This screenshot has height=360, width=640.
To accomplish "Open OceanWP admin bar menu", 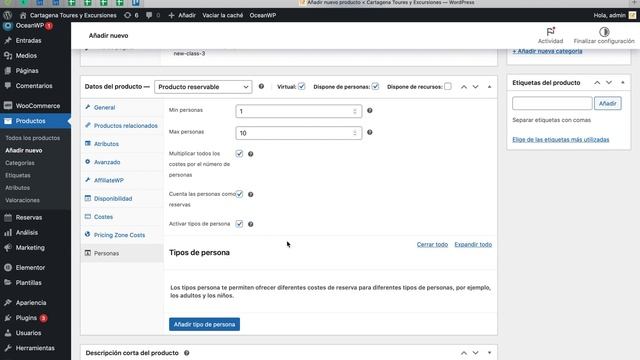I will (x=262, y=15).
